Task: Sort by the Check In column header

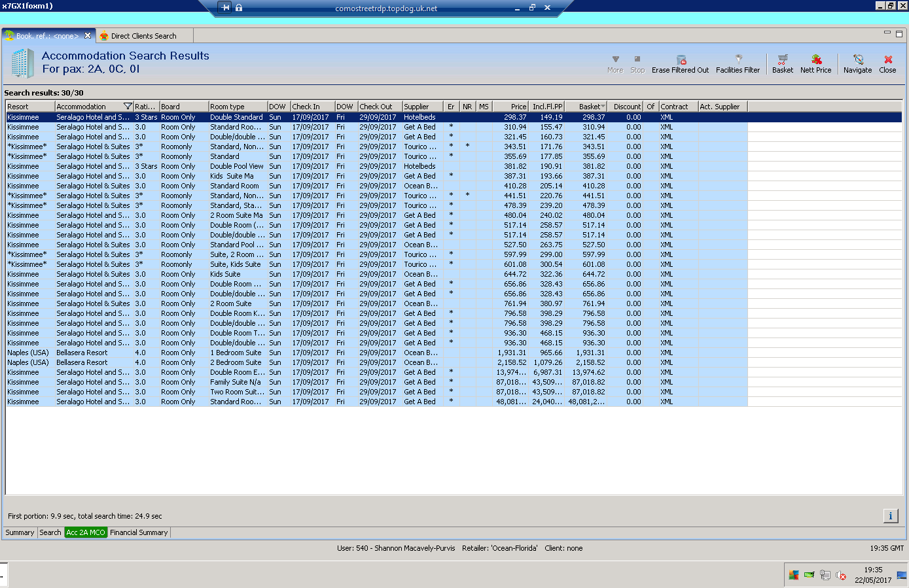Action: pos(313,107)
